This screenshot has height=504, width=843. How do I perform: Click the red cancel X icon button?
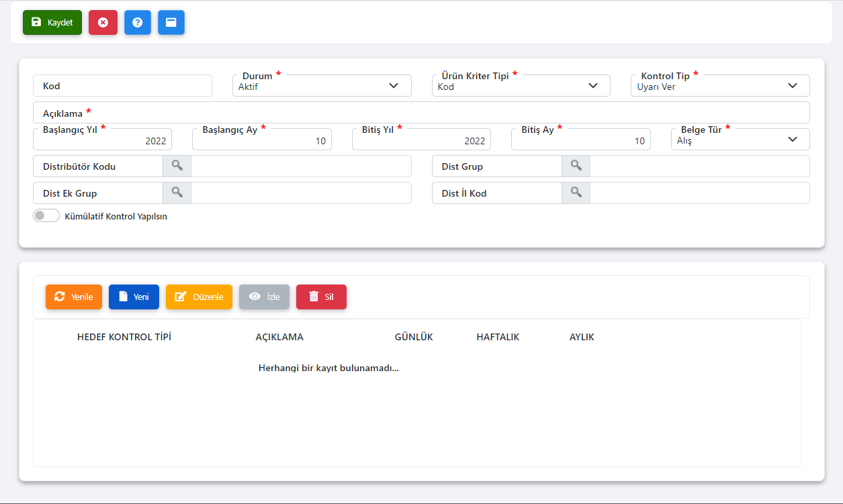pos(103,22)
